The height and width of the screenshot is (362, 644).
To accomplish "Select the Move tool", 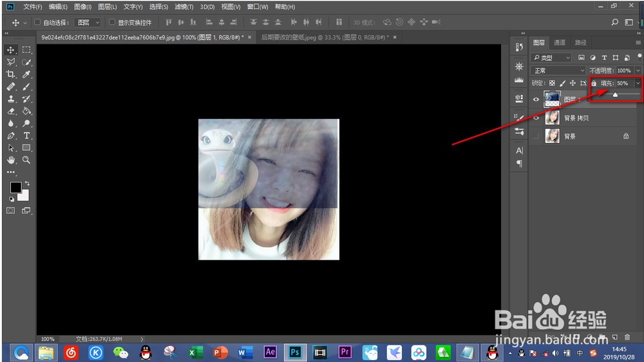I will (11, 50).
